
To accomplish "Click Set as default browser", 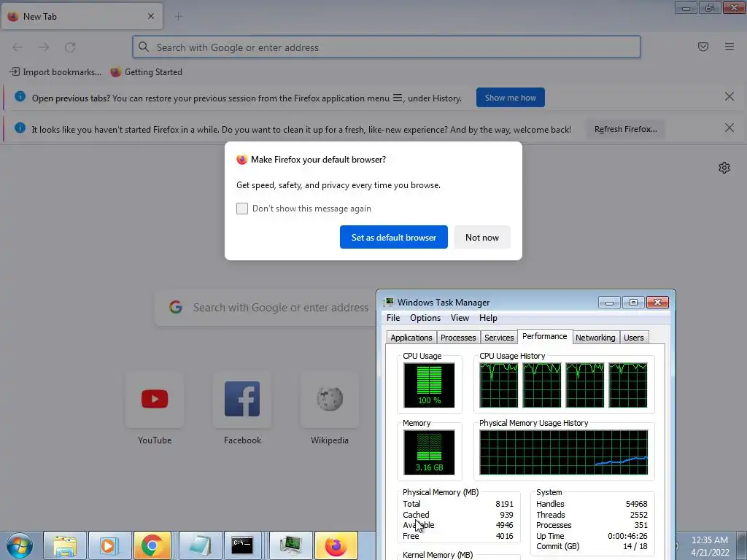I will 393,237.
